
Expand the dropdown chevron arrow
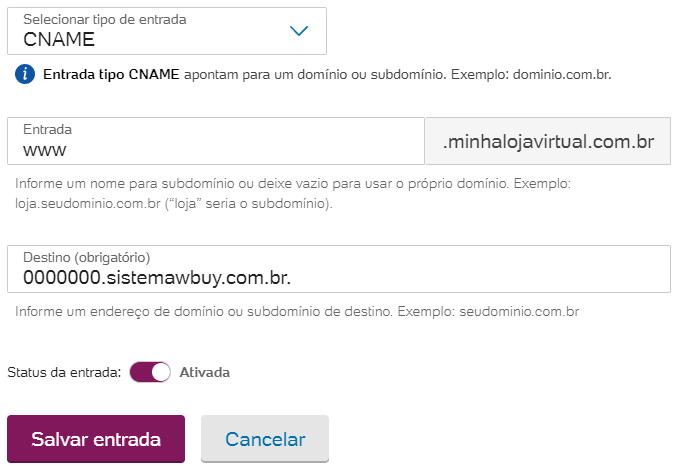[299, 31]
